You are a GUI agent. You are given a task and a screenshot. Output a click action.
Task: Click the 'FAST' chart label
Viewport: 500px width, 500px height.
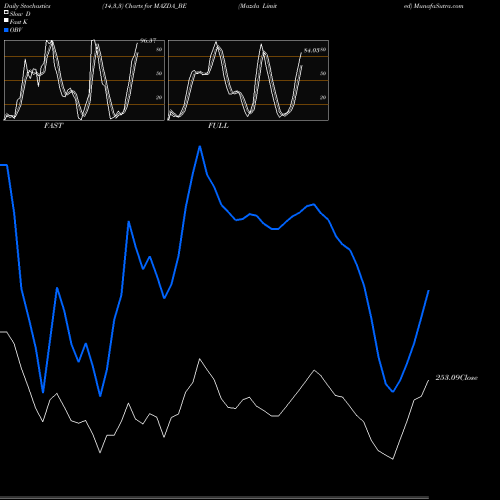click(54, 126)
